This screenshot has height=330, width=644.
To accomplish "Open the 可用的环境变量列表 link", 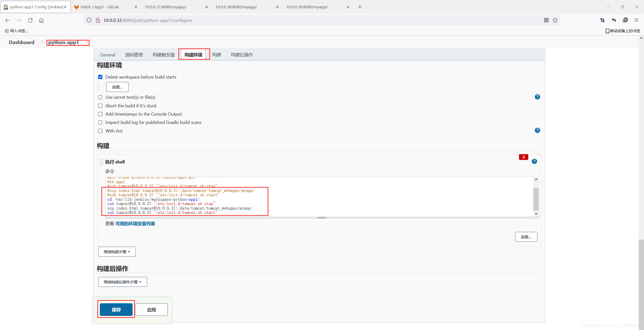I will (135, 224).
